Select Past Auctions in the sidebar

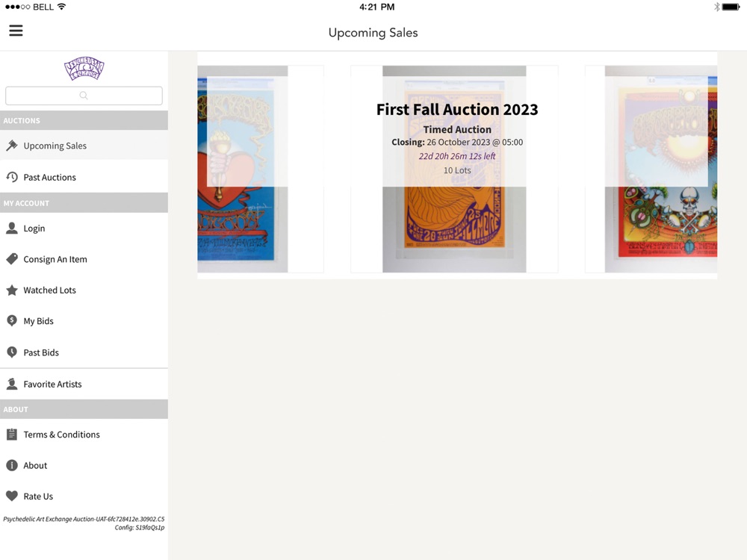84,177
